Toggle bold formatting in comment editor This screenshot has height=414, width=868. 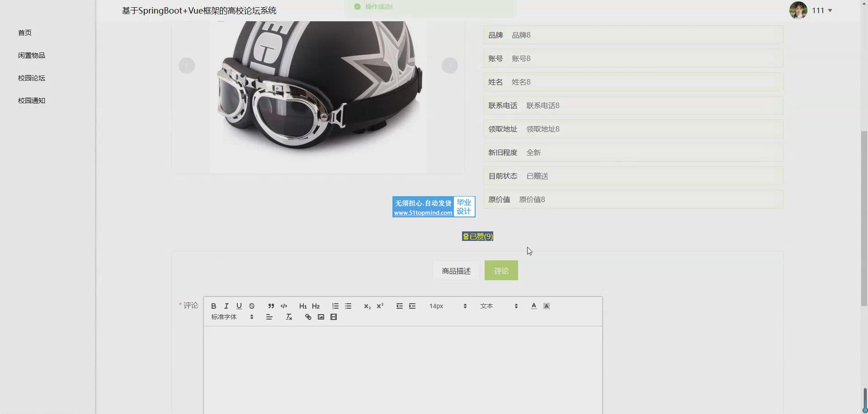click(x=213, y=306)
